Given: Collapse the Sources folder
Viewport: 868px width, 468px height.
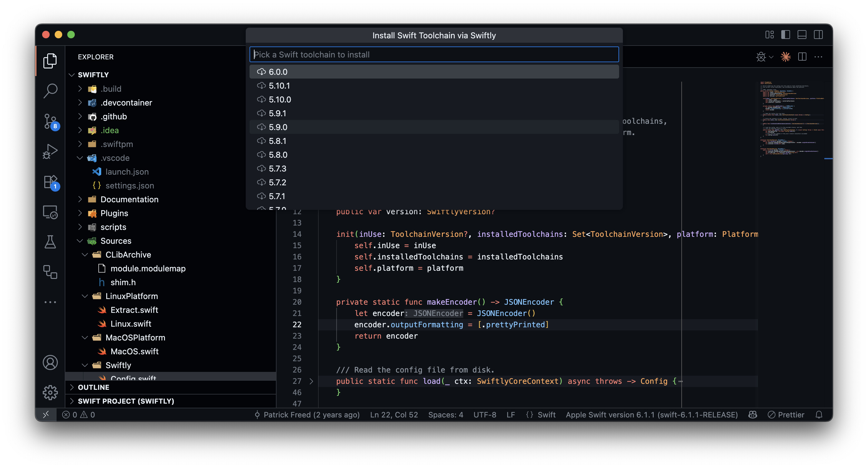Looking at the screenshot, I should (116, 241).
